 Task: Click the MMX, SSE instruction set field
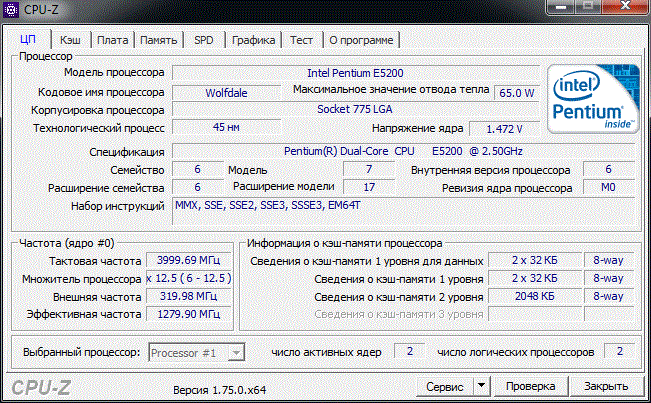pos(403,211)
